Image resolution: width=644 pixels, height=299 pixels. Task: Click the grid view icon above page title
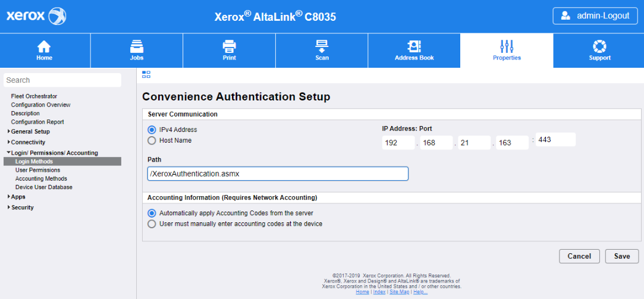click(146, 74)
